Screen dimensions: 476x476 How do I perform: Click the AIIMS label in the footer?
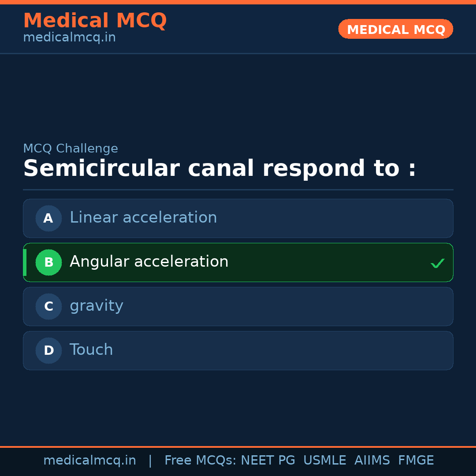click(x=372, y=461)
